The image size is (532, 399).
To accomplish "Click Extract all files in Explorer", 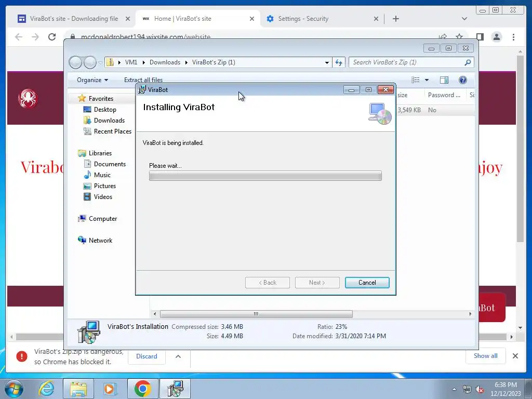I will (143, 80).
